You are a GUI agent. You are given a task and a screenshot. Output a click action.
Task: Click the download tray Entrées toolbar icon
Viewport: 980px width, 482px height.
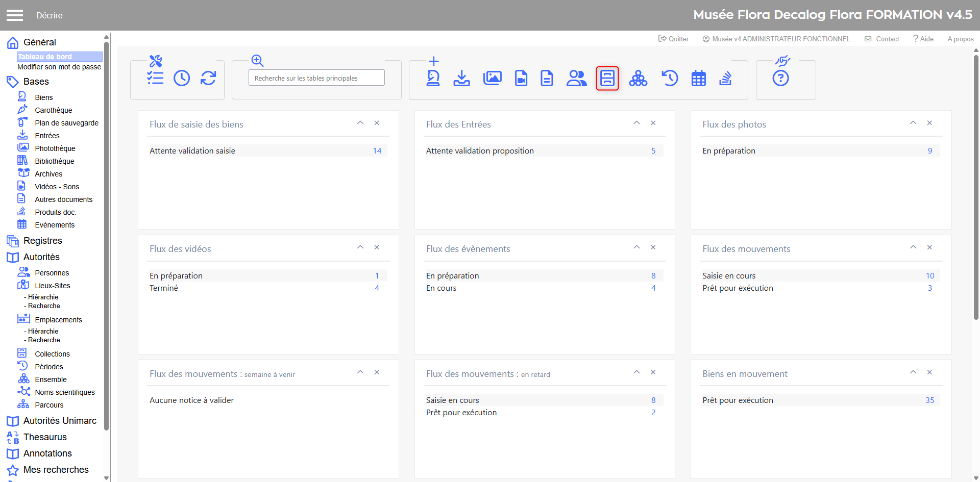[462, 78]
